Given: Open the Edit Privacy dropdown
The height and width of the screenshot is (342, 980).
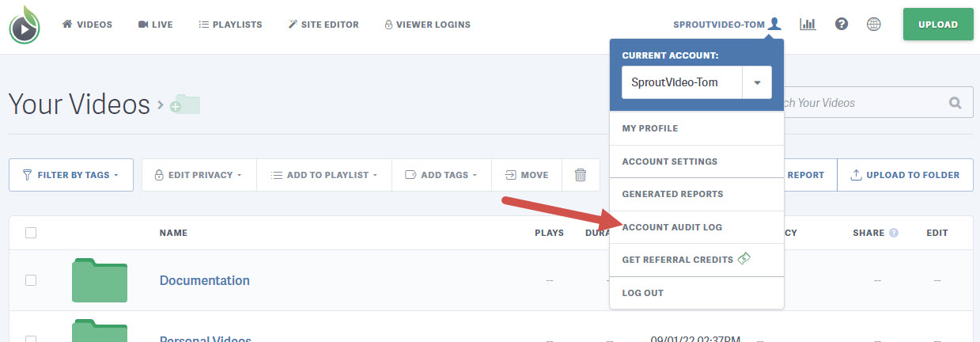Looking at the screenshot, I should (x=199, y=175).
